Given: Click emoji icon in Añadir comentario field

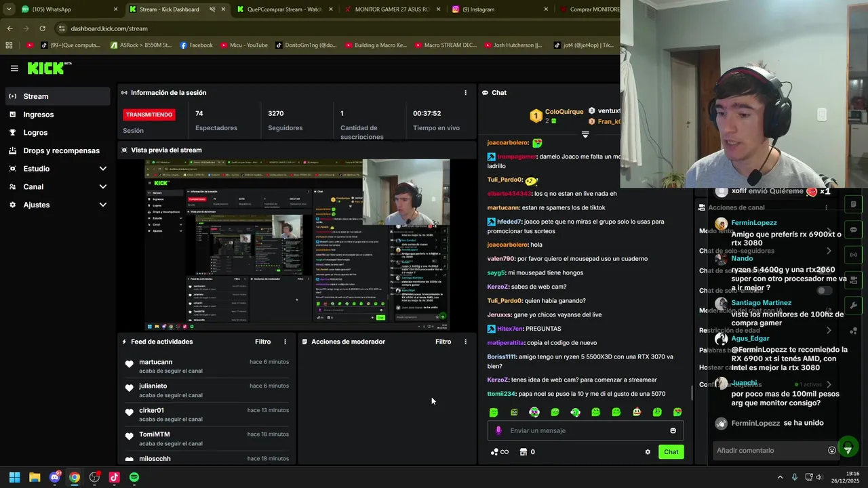Looking at the screenshot, I should 832,450.
